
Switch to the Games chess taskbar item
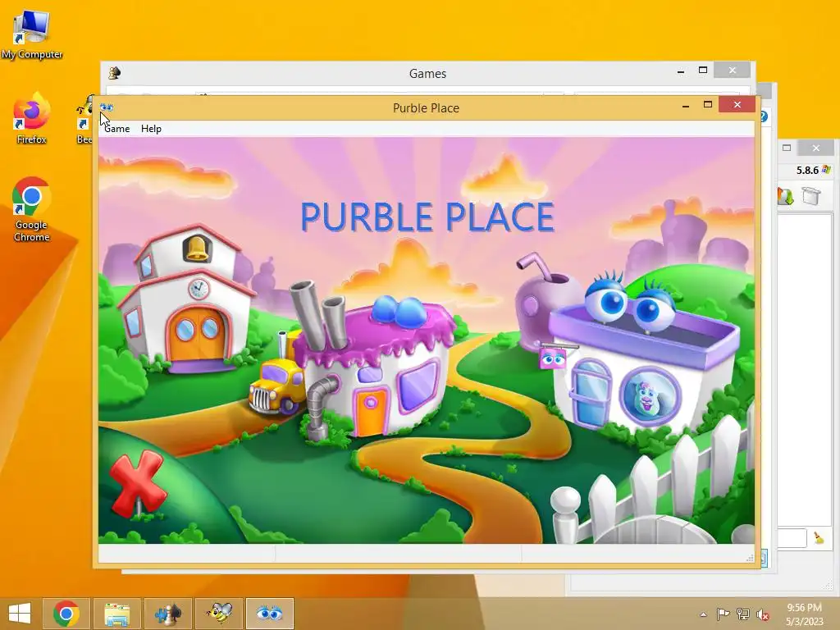(x=167, y=614)
